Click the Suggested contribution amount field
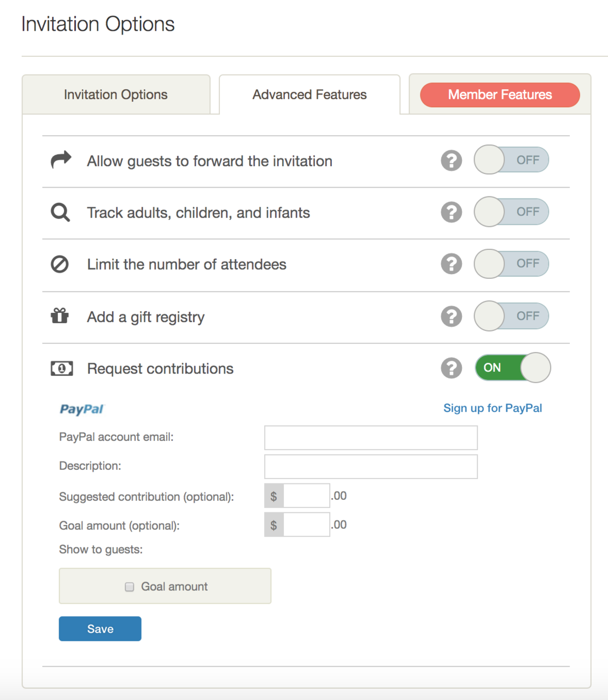The width and height of the screenshot is (608, 700). click(306, 496)
